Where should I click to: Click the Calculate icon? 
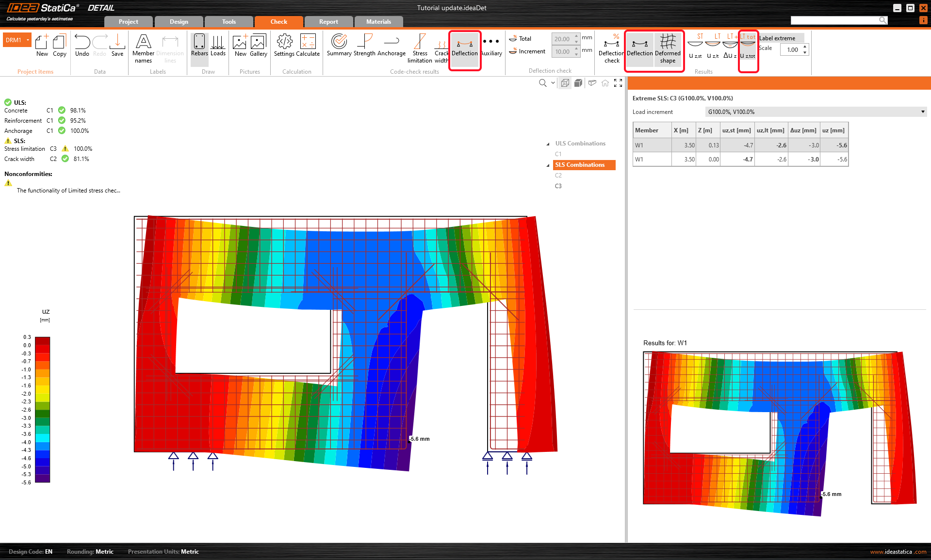[x=308, y=46]
